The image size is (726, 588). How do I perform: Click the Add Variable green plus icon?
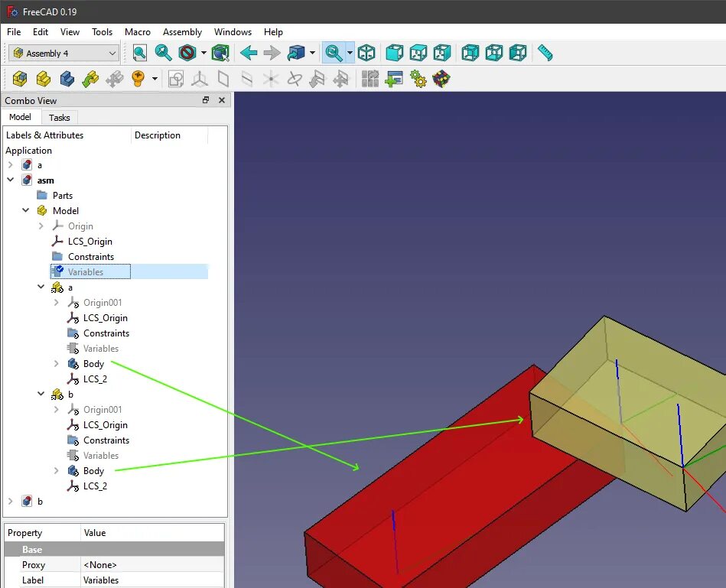[394, 79]
